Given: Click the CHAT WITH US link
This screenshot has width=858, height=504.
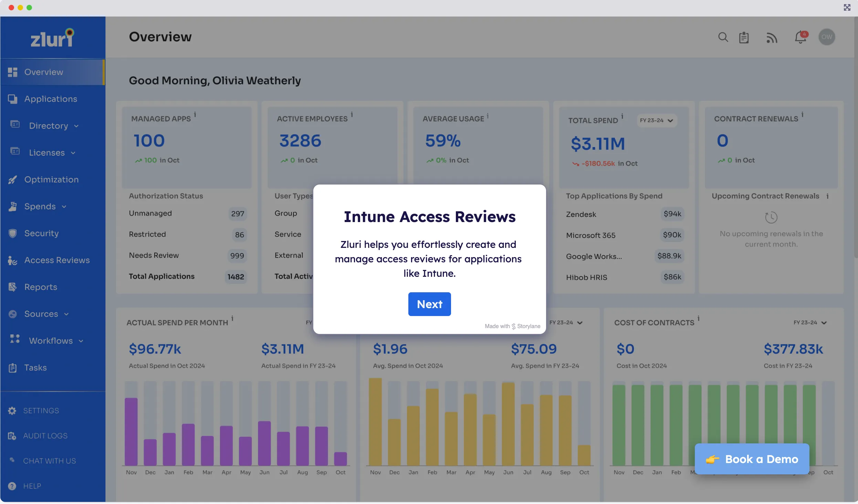Looking at the screenshot, I should (50, 461).
